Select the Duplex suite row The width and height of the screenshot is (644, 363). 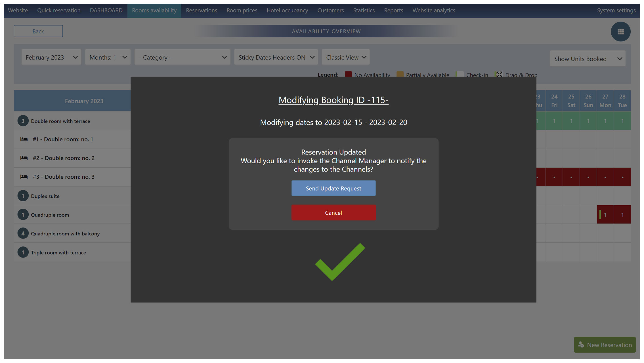(x=72, y=196)
